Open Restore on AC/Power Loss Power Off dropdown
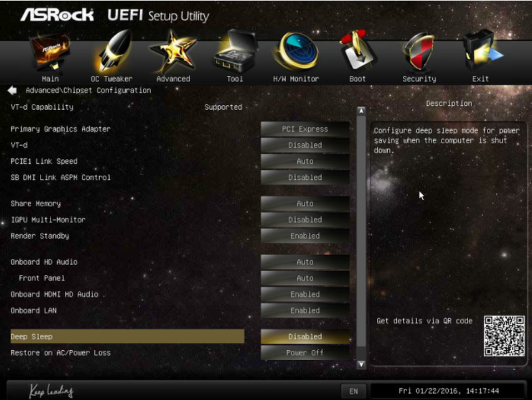The width and height of the screenshot is (532, 400). (x=305, y=353)
